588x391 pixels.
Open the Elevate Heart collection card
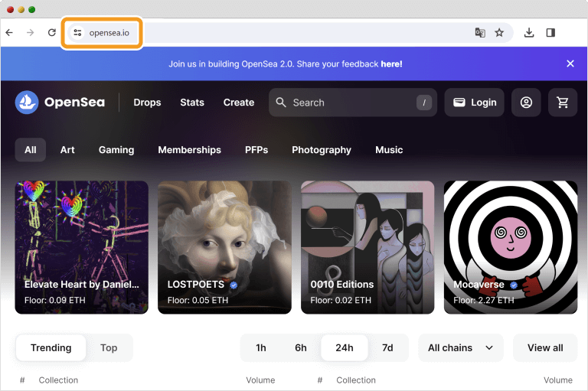[82, 247]
